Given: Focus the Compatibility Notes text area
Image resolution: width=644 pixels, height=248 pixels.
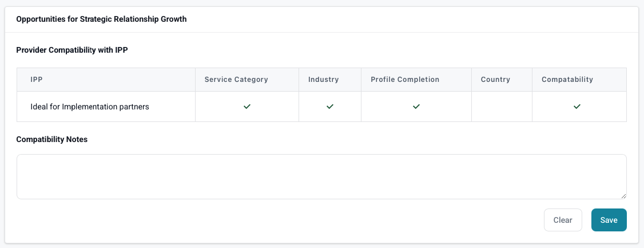Looking at the screenshot, I should click(321, 176).
